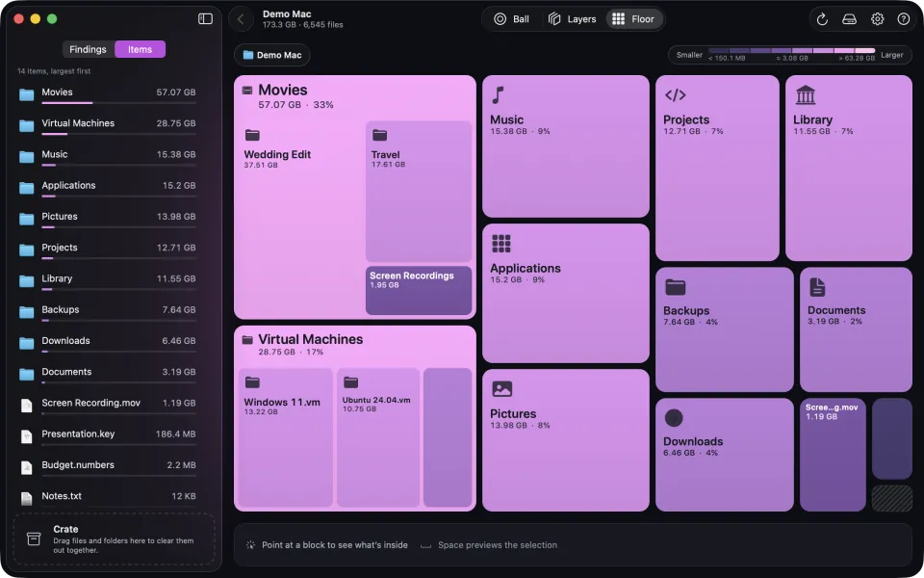Viewport: 924px width, 578px height.
Task: Open the Downloads treemap block
Action: pyautogui.click(x=724, y=455)
